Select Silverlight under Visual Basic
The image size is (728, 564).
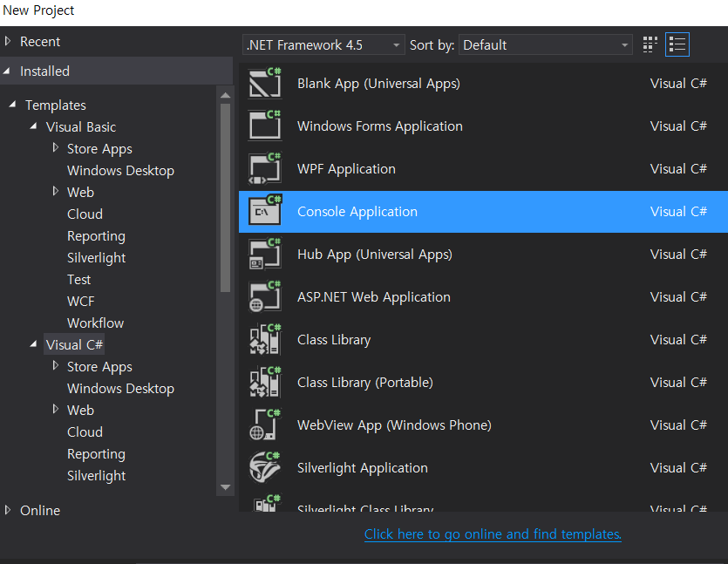[x=97, y=258]
